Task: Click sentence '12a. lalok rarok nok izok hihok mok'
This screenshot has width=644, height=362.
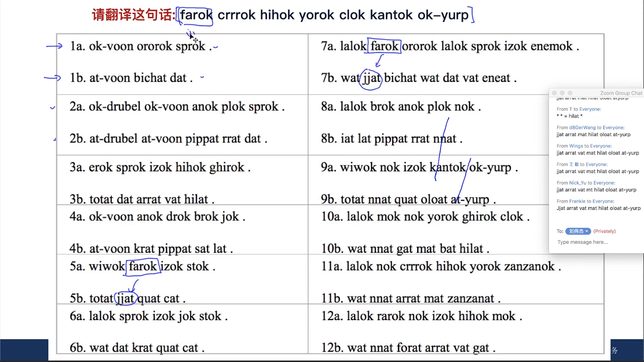Action: (x=421, y=316)
